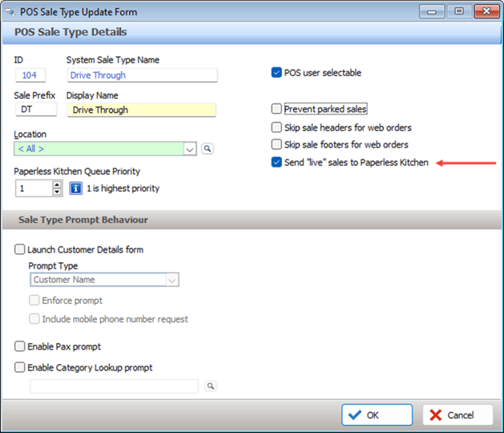Open Category Lookup search magnifier icon
Viewport: 504px width, 433px height.
[211, 386]
